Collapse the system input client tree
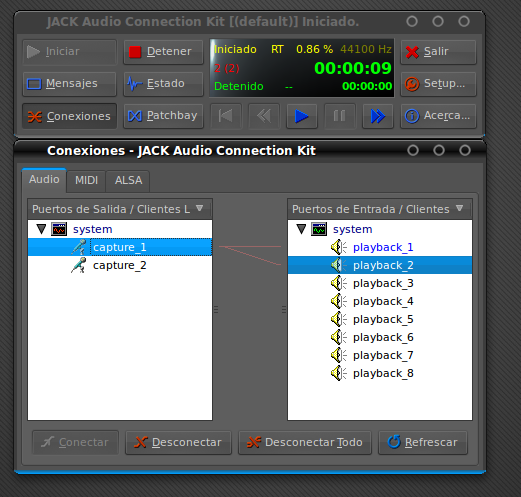The width and height of the screenshot is (521, 497). click(x=301, y=229)
